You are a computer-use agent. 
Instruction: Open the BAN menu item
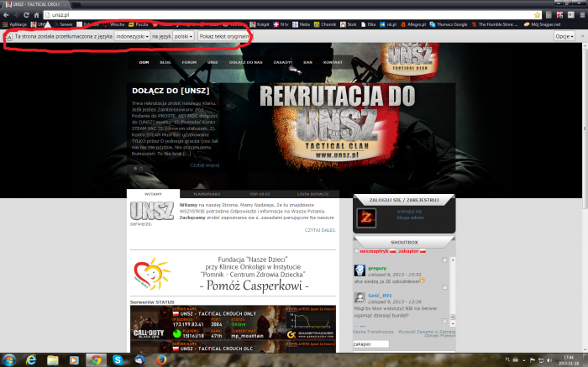[308, 62]
